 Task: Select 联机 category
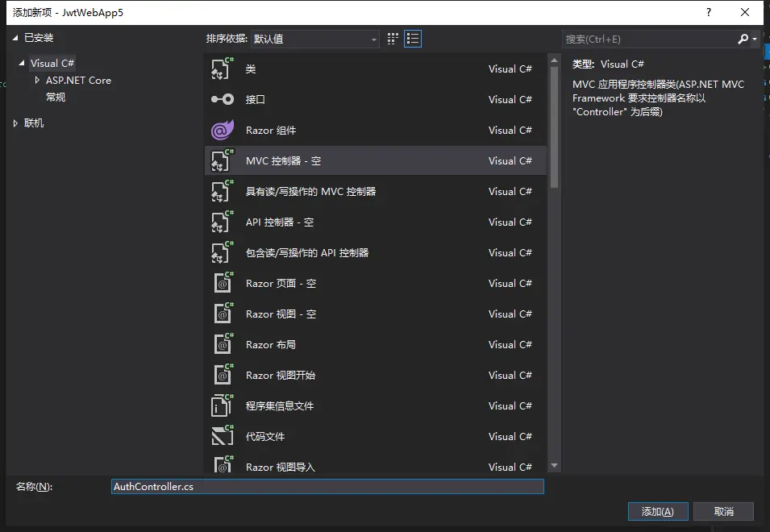(34, 123)
